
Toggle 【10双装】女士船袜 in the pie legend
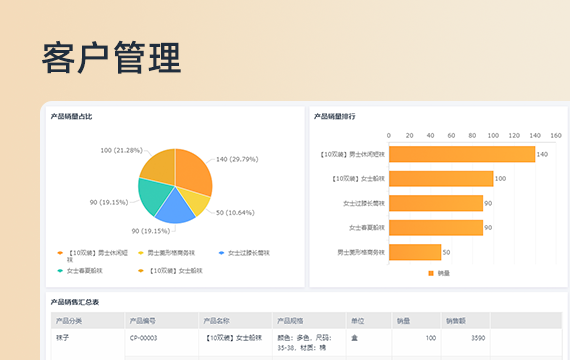click(x=170, y=271)
